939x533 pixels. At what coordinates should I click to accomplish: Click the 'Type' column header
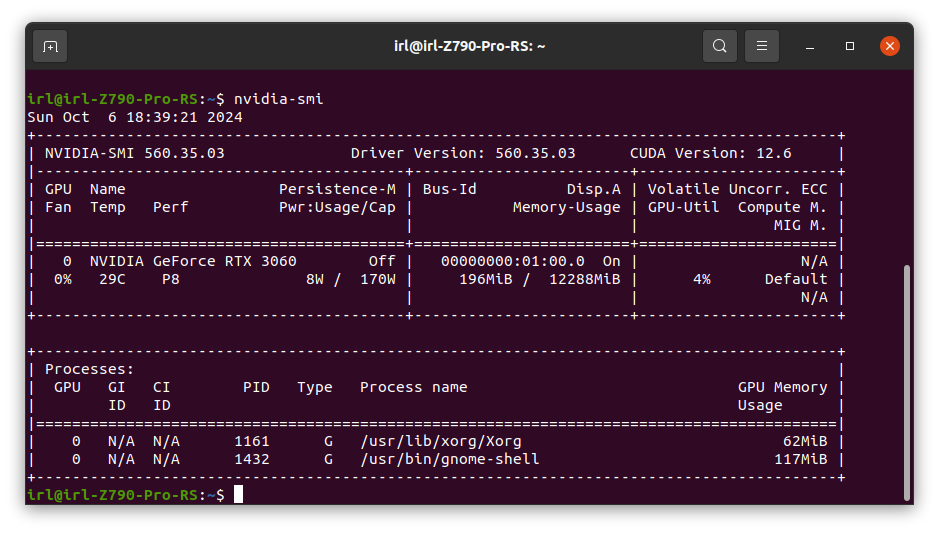pyautogui.click(x=315, y=387)
